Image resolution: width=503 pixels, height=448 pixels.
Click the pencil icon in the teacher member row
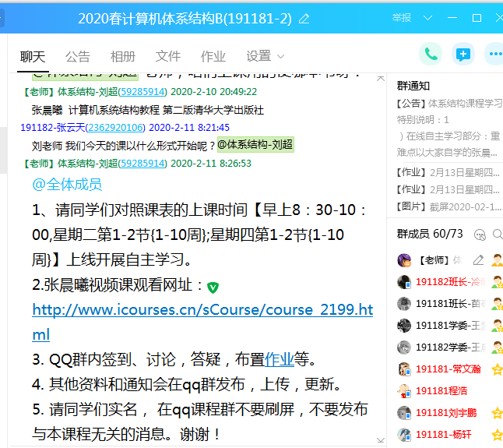478,260
